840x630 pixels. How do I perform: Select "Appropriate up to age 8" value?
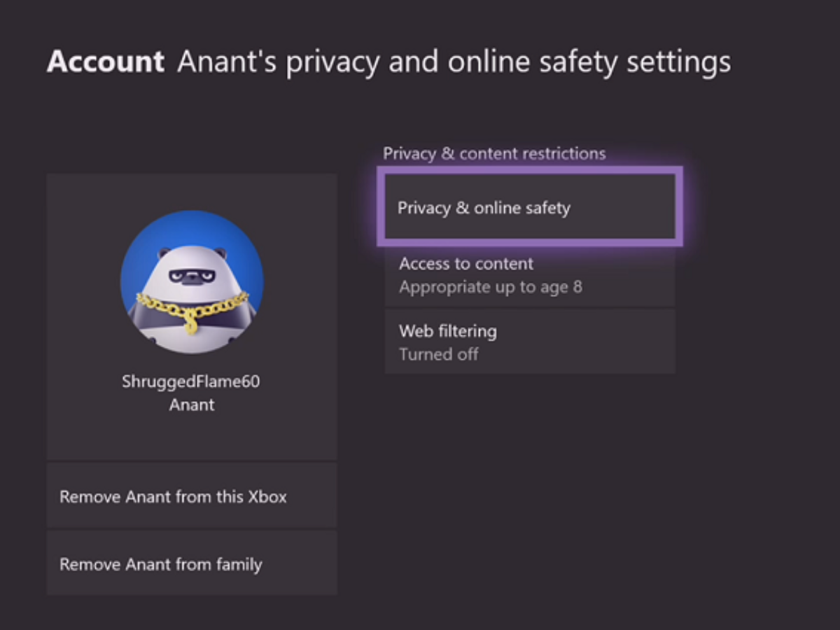coord(490,287)
